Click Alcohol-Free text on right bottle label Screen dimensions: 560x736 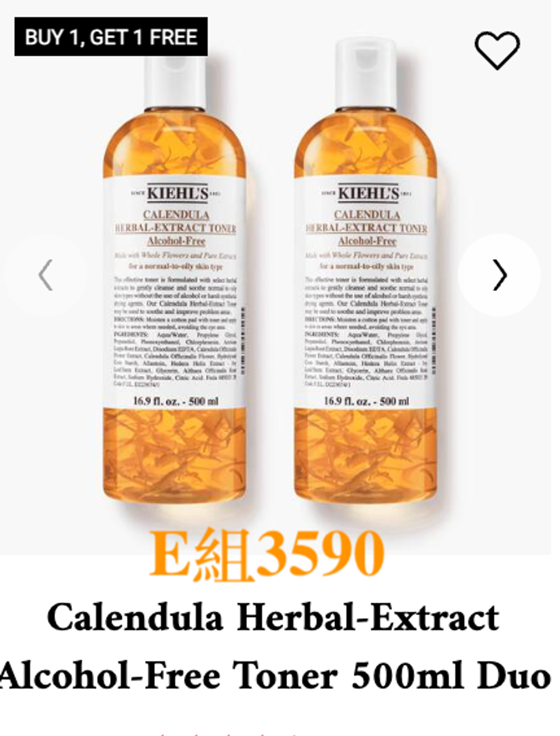coord(367,241)
